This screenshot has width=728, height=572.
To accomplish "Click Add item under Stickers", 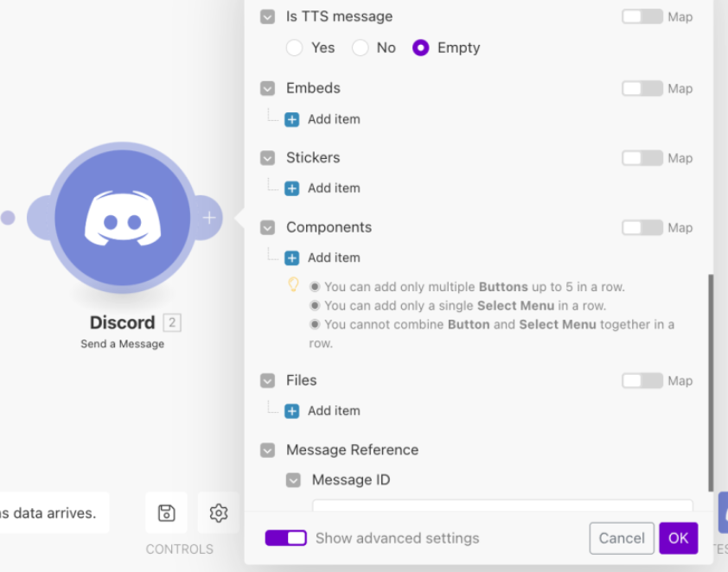I will [x=334, y=188].
